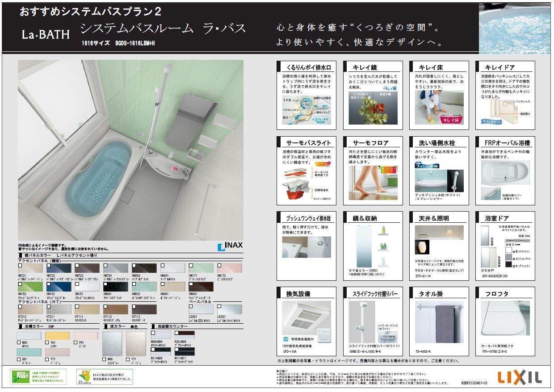Click the くるりんポイ drain diagram illustration

coord(306,109)
